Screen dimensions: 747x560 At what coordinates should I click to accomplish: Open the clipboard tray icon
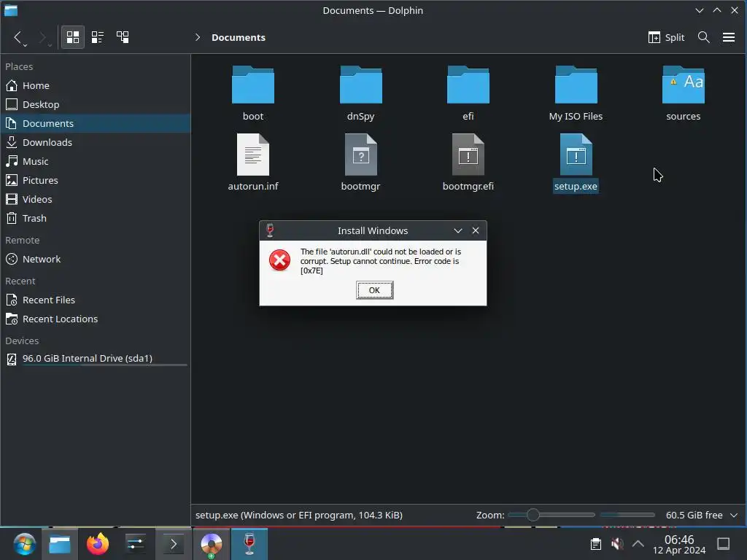pos(595,544)
